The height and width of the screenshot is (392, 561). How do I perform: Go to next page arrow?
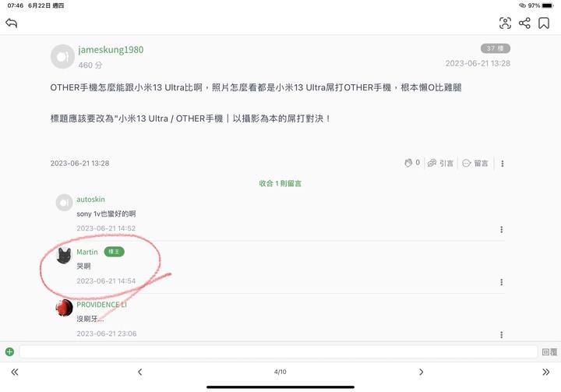(421, 372)
